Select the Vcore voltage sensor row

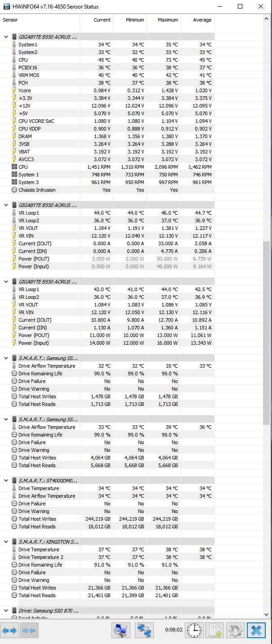25,90
